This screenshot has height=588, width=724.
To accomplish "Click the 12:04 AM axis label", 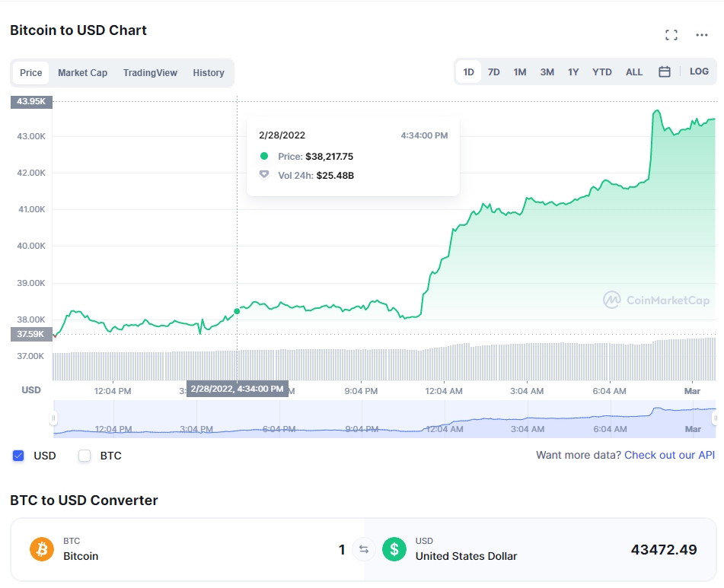I will coord(444,391).
